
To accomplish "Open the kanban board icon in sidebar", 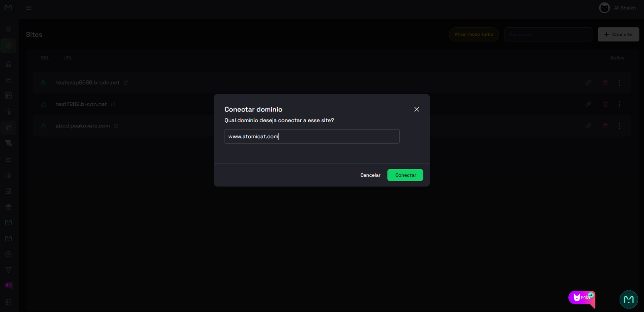I will pyautogui.click(x=8, y=96).
